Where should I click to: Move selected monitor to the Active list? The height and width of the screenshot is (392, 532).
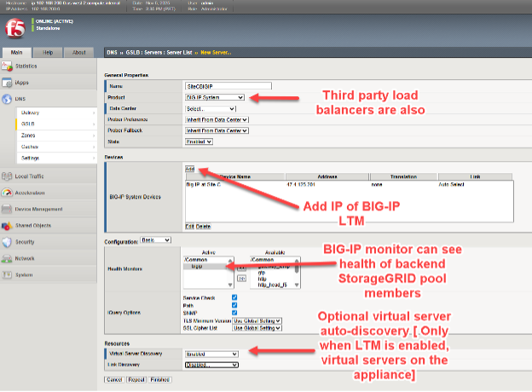click(241, 268)
